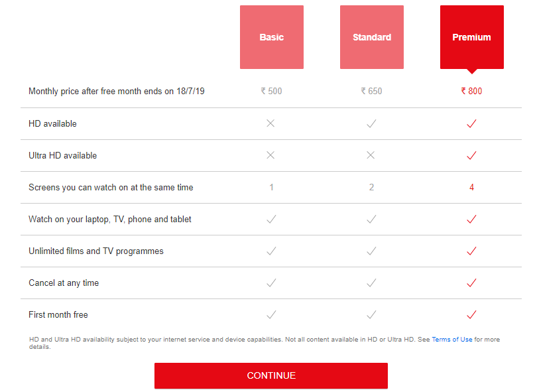Screen dimensions: 535x392
Task: Click the Standard checkmark for HD available
Action: click(x=371, y=123)
